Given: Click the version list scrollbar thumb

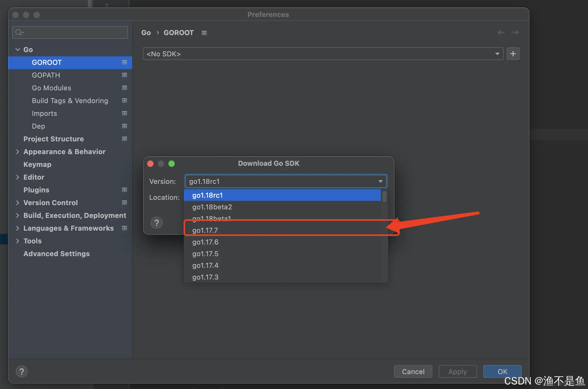Looking at the screenshot, I should pyautogui.click(x=384, y=197).
